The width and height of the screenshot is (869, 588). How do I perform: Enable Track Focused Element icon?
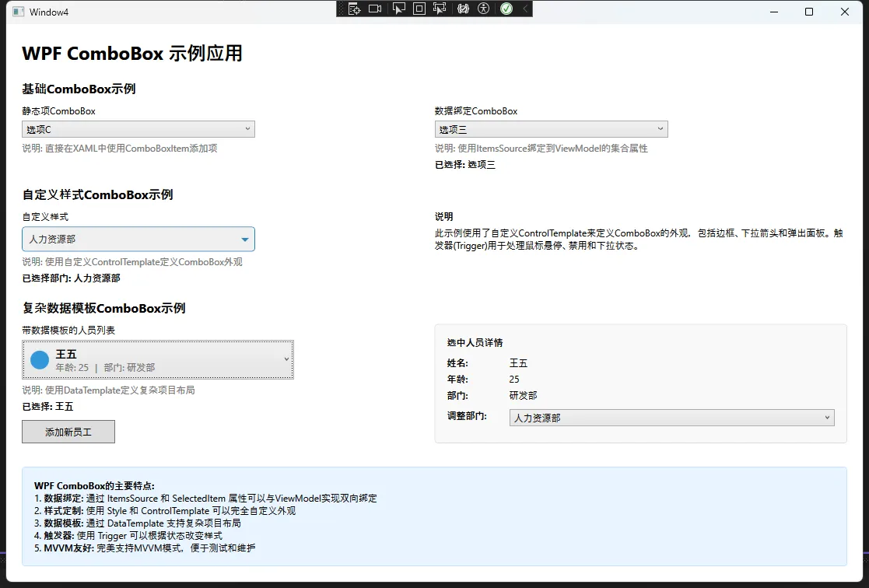coord(440,9)
